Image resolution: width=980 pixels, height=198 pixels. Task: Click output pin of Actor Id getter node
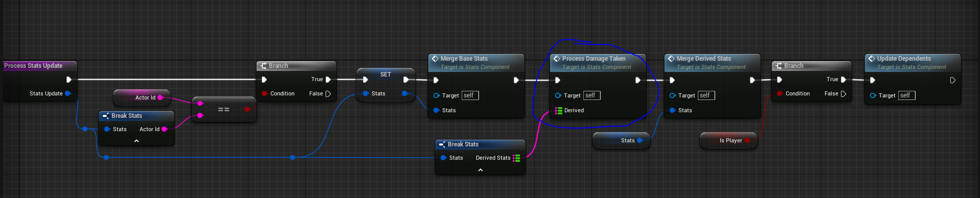(161, 97)
